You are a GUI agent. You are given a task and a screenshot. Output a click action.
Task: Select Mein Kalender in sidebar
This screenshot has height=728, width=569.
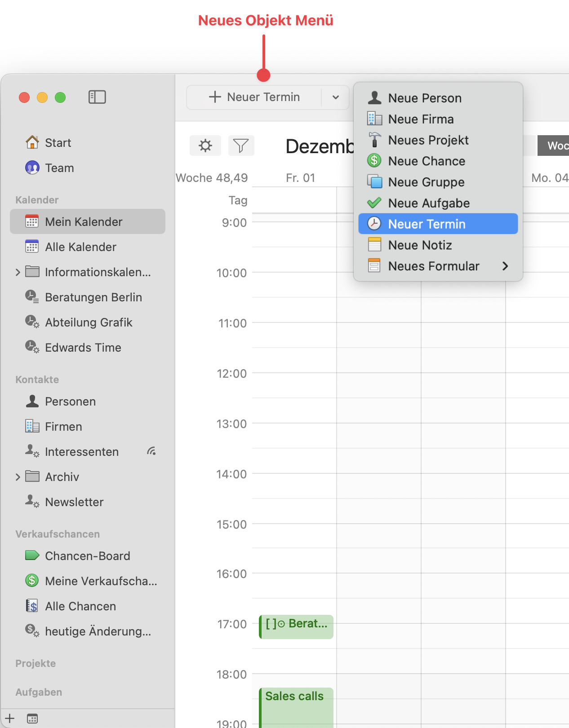pos(84,222)
